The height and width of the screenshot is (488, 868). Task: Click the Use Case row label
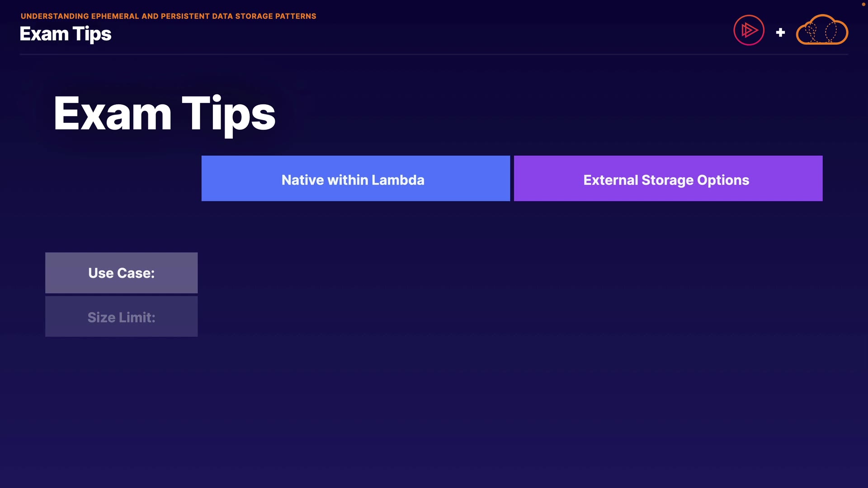[121, 273]
